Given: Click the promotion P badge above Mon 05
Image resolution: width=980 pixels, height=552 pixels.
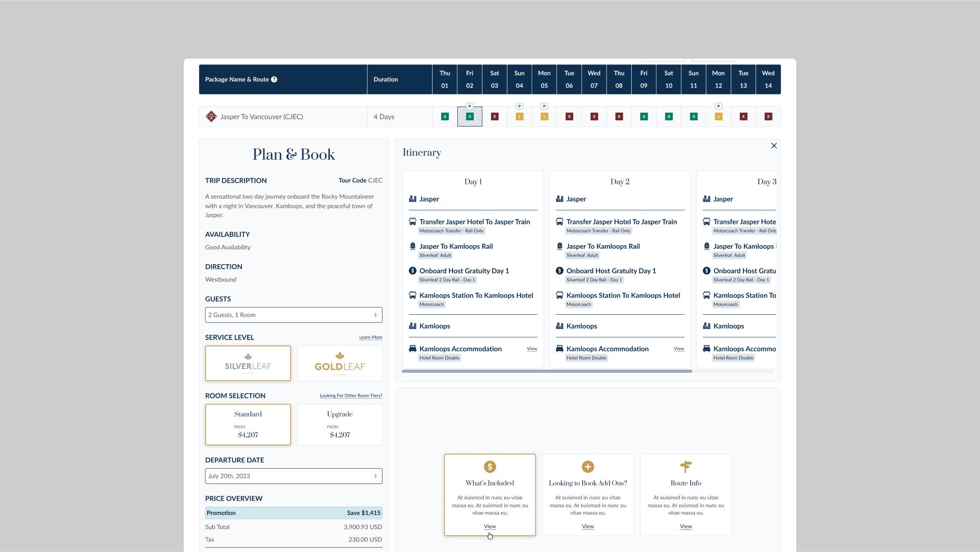Looking at the screenshot, I should tap(544, 106).
